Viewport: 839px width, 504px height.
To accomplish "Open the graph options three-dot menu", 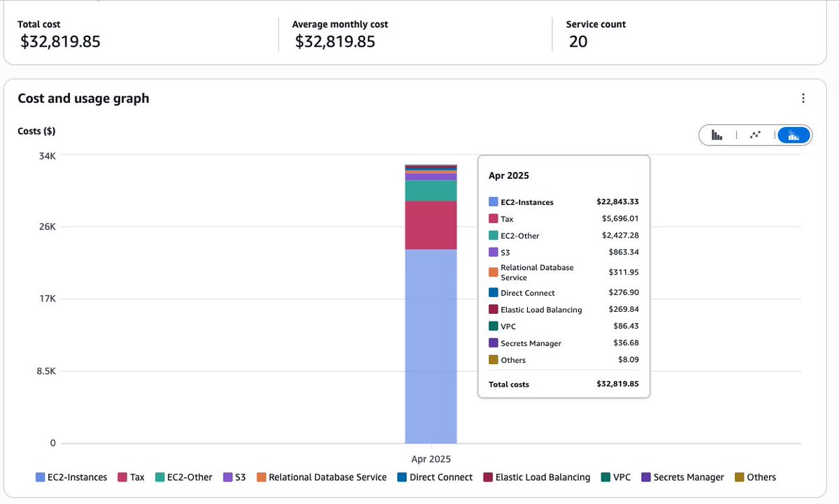I will pyautogui.click(x=803, y=99).
